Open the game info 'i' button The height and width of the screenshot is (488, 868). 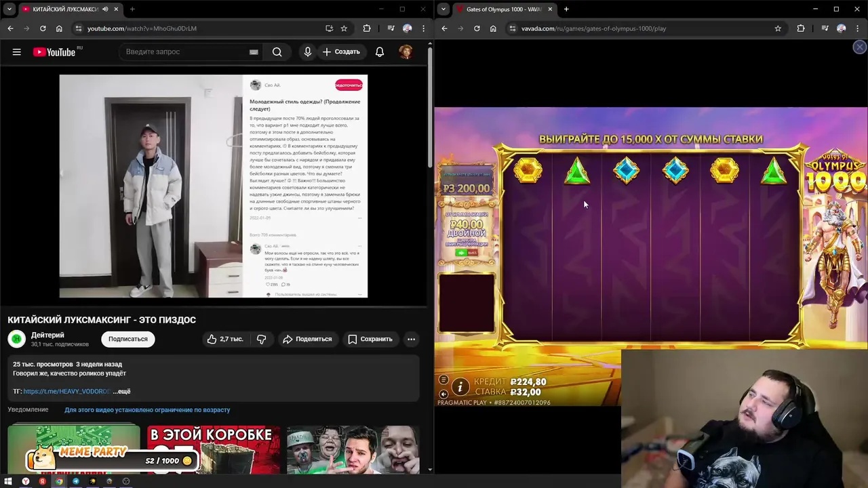coord(460,387)
